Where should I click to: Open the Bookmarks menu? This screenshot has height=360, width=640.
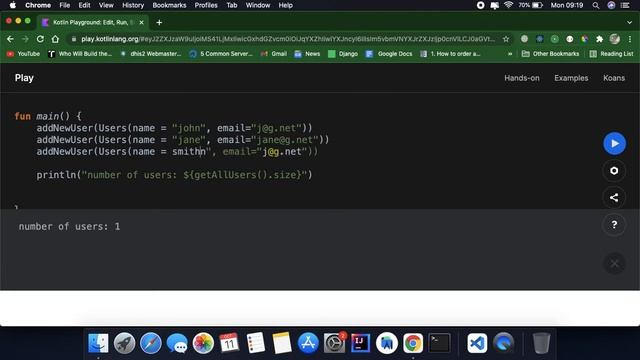(x=169, y=5)
